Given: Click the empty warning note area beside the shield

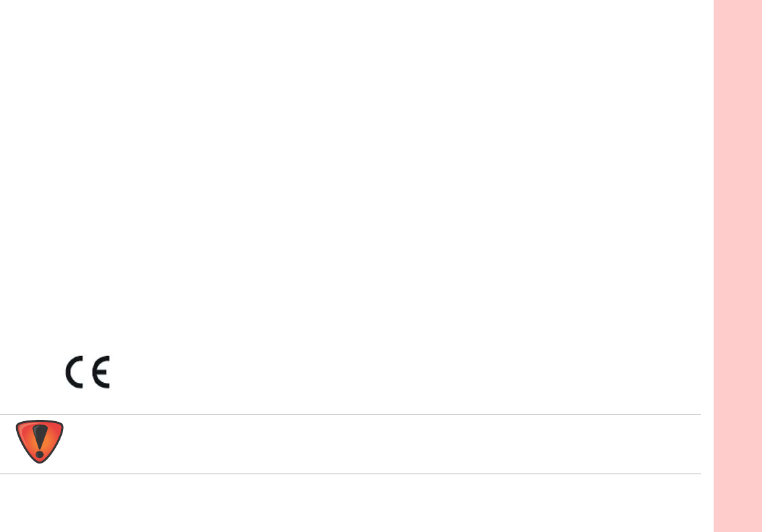Looking at the screenshot, I should (384, 444).
